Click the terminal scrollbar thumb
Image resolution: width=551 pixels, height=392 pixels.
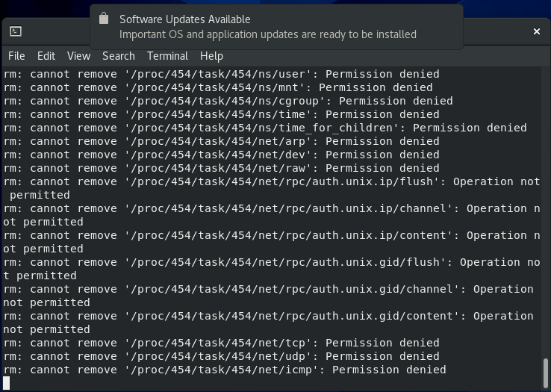546,370
